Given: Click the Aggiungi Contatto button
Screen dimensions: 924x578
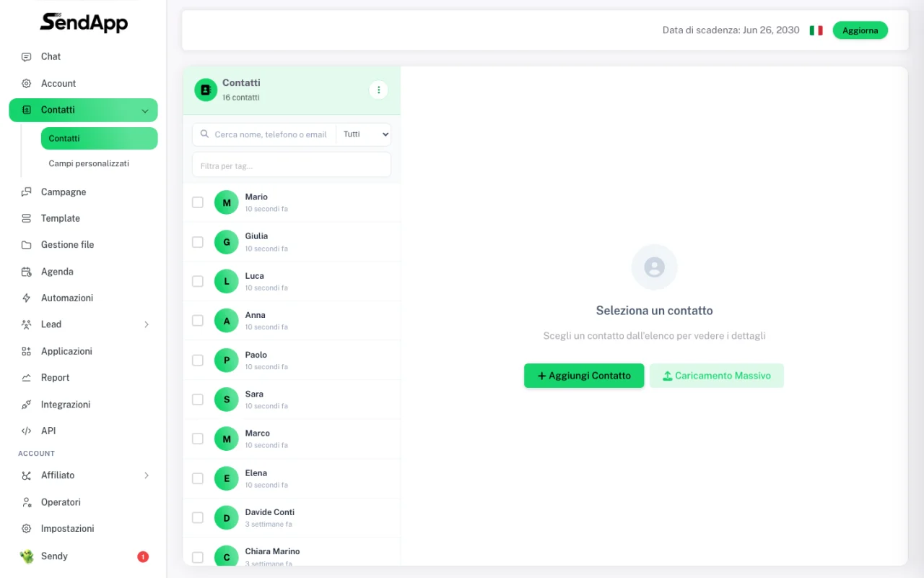Looking at the screenshot, I should 584,376.
